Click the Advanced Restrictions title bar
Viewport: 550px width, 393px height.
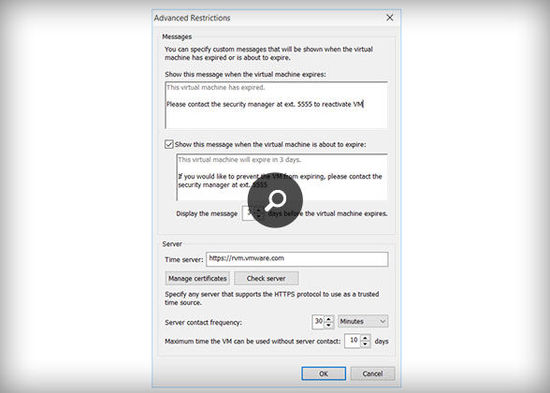267,18
